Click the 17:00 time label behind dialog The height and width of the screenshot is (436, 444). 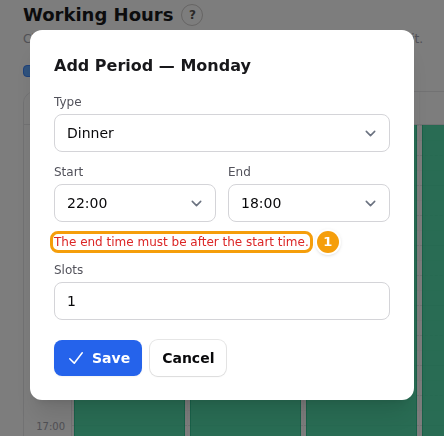coord(51,426)
